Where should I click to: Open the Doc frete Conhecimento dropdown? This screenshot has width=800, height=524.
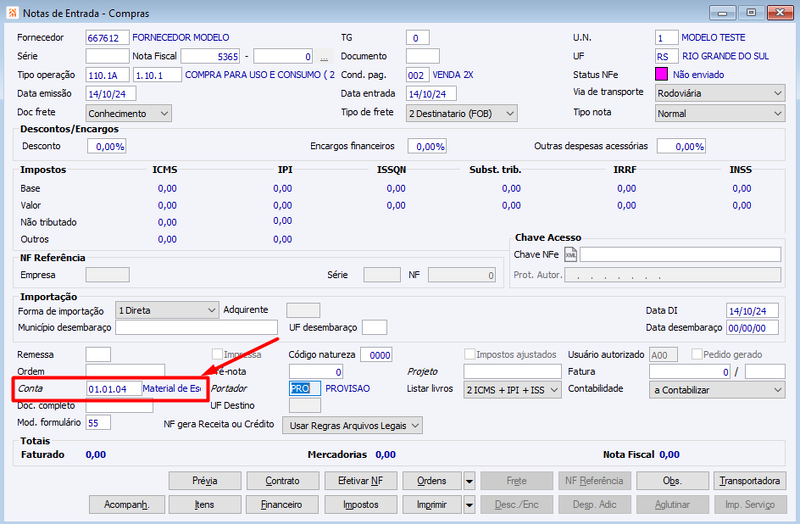(x=129, y=113)
